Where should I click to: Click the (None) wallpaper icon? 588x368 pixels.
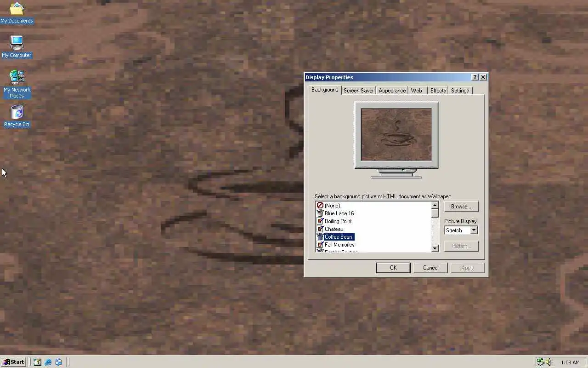[x=320, y=206]
